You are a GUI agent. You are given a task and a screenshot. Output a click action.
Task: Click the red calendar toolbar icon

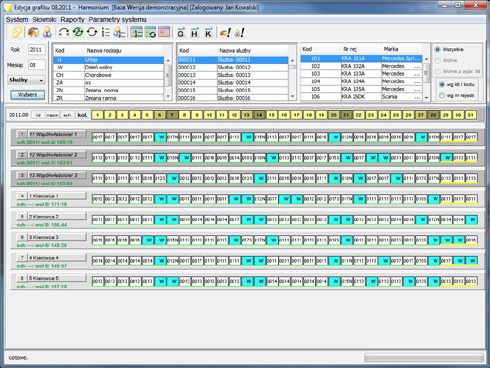[164, 32]
